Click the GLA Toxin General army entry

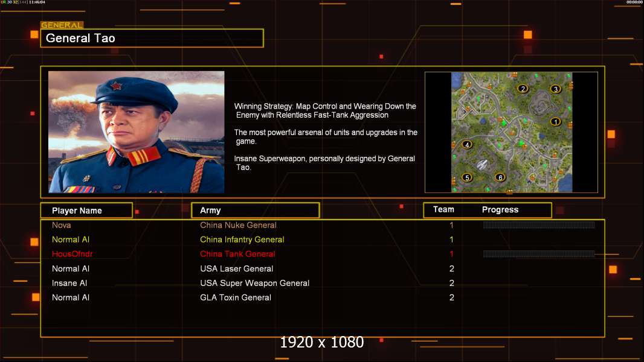(x=236, y=297)
